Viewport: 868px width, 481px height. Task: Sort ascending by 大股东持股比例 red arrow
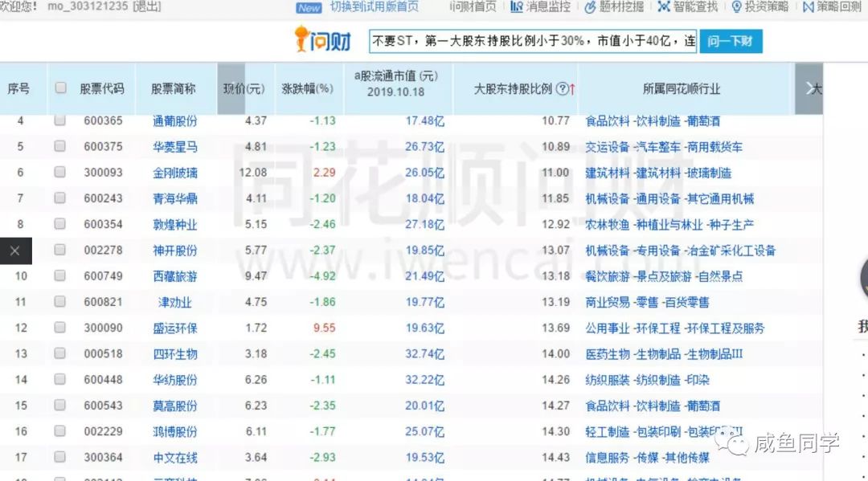(x=572, y=88)
